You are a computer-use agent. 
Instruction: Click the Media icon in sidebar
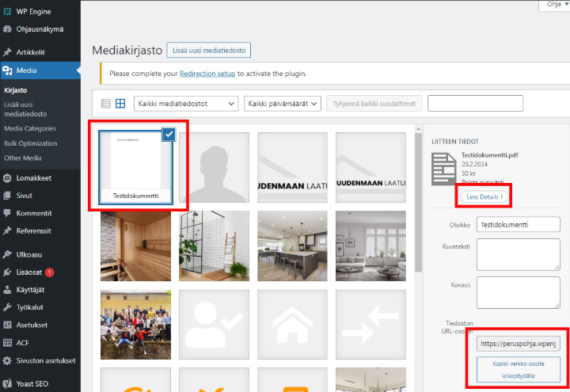tap(8, 70)
